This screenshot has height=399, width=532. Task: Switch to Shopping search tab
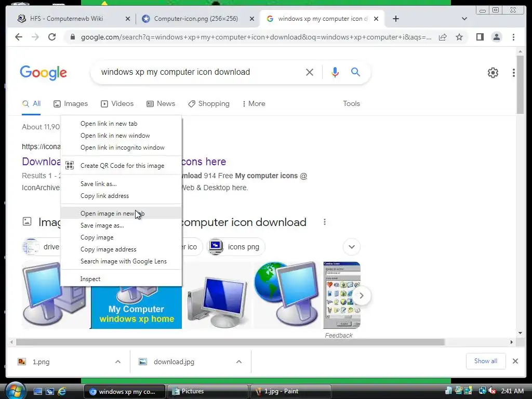pos(209,103)
